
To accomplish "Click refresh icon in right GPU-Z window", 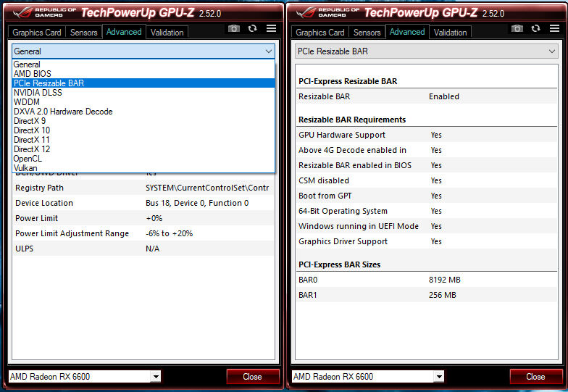I will [536, 28].
